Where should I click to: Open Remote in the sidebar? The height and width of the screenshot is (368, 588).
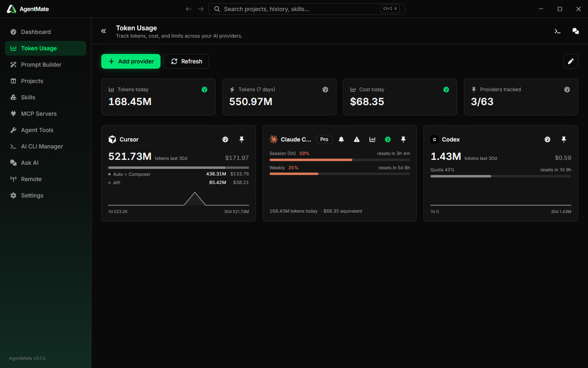click(45, 179)
